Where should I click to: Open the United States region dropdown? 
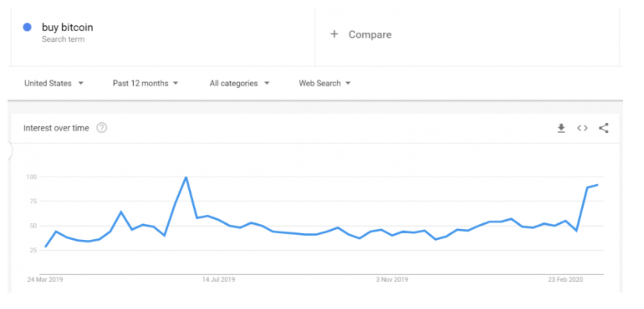pyautogui.click(x=54, y=83)
